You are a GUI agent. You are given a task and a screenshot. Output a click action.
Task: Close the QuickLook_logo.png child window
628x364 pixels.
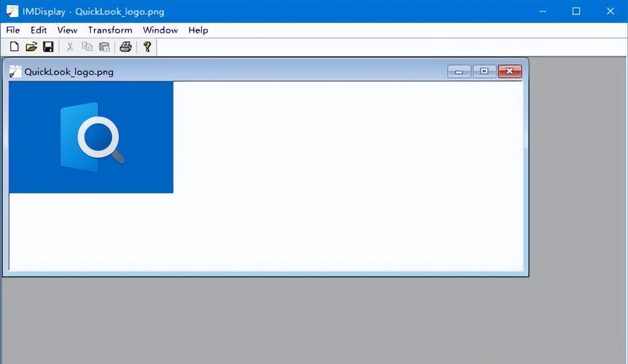pyautogui.click(x=510, y=72)
